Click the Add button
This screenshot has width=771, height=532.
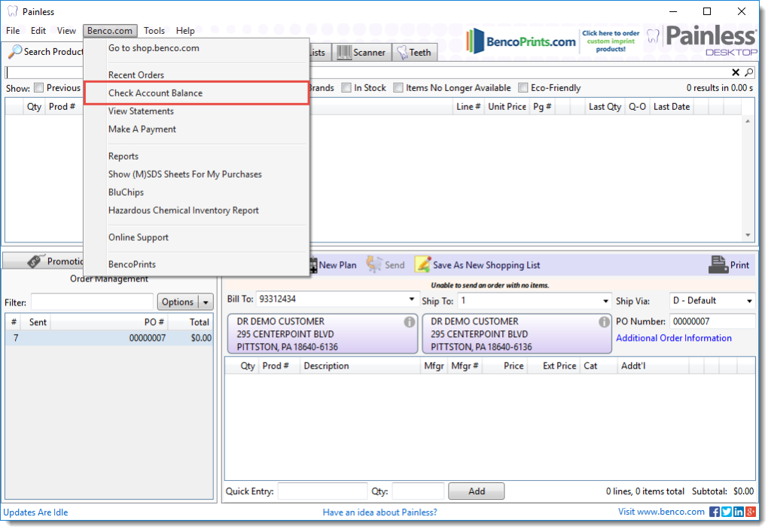tap(477, 491)
